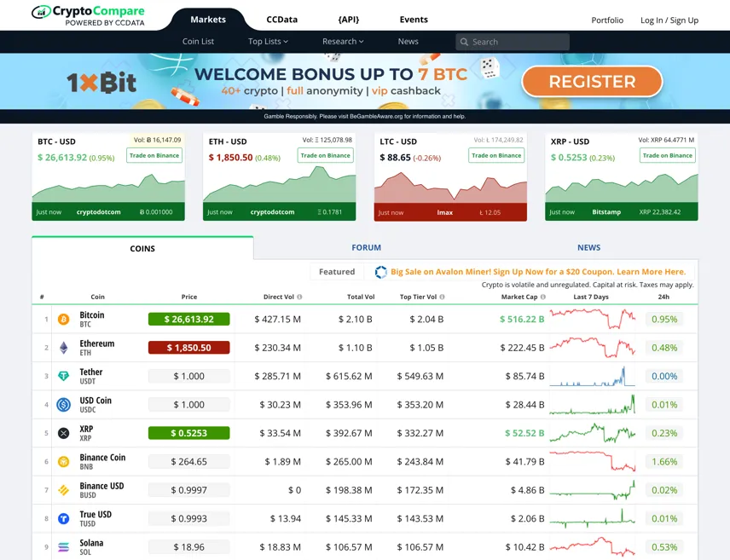Focus the Search input field
Viewport: 730px width, 560px height.
513,42
